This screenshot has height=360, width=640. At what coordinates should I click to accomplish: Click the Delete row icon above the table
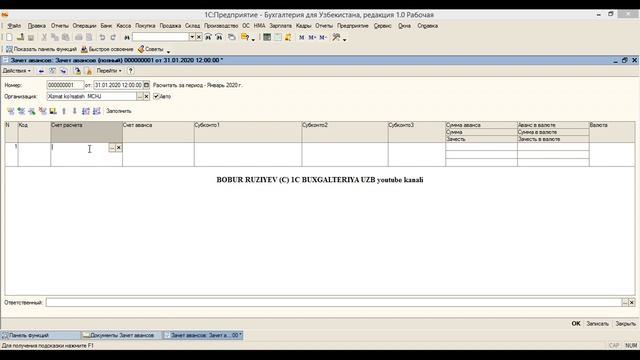pyautogui.click(x=42, y=111)
